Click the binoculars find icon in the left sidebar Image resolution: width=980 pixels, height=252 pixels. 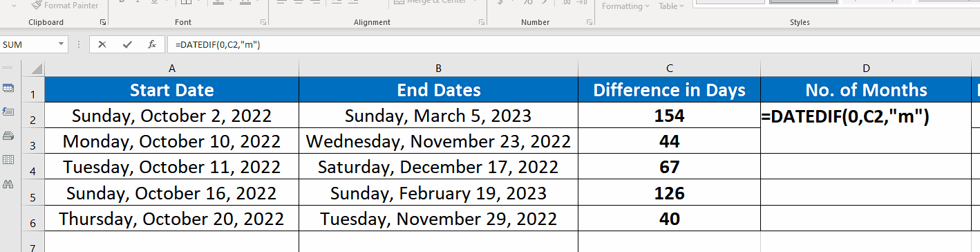(8, 184)
